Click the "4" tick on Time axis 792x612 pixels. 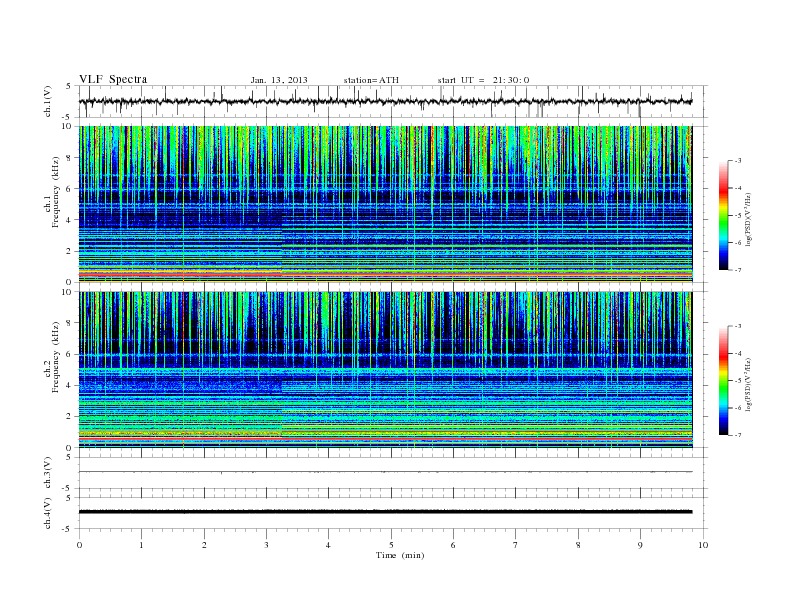[328, 545]
